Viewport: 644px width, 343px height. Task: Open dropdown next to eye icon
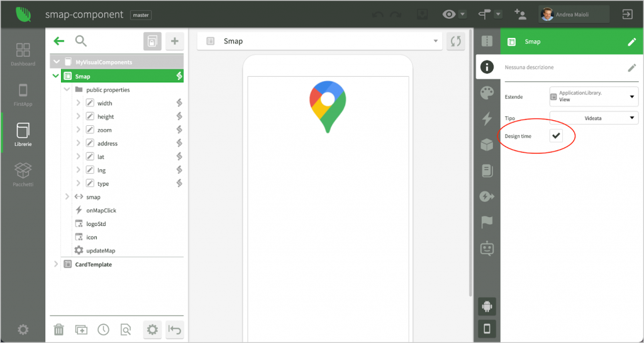click(462, 14)
